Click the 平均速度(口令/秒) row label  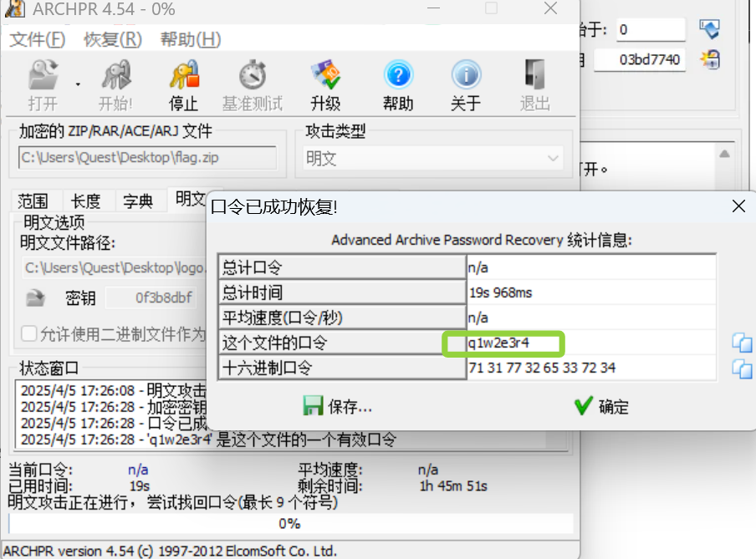point(342,318)
